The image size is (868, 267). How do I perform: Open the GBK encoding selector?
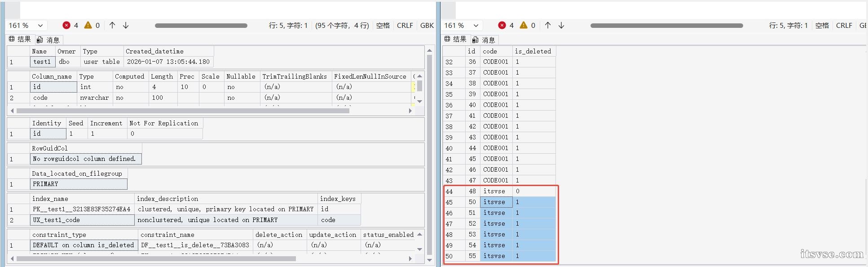pos(427,26)
